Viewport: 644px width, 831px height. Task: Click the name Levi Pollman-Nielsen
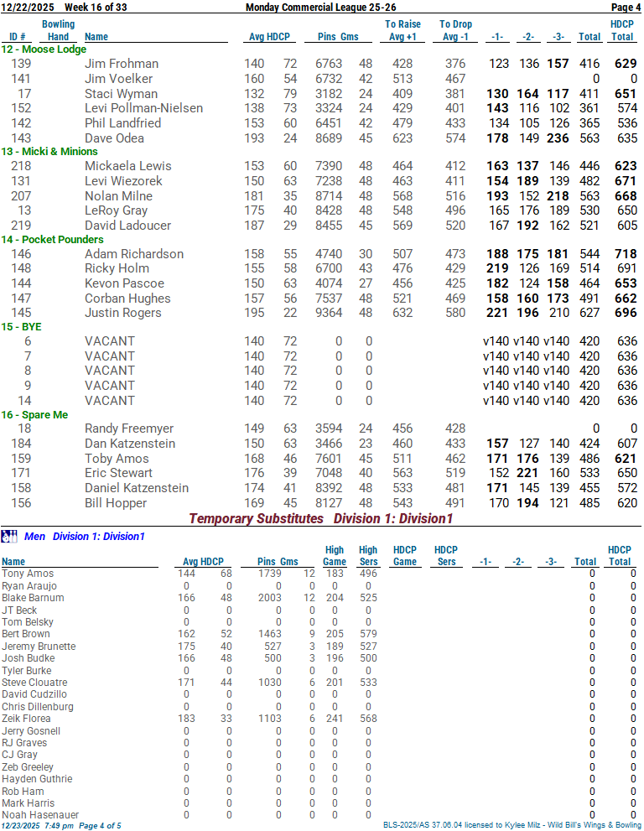(x=143, y=108)
